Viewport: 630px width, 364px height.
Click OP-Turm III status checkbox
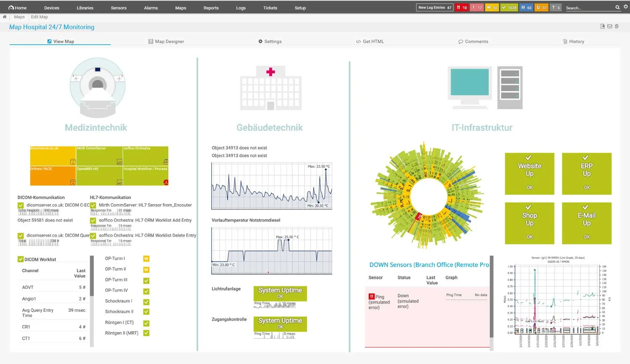tap(146, 280)
